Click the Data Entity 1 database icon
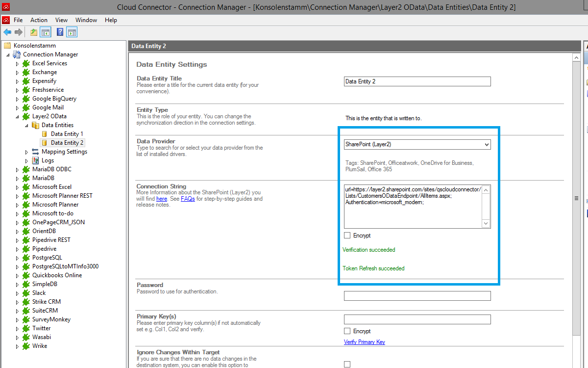Viewport: 588px width, 368px height. coord(45,134)
